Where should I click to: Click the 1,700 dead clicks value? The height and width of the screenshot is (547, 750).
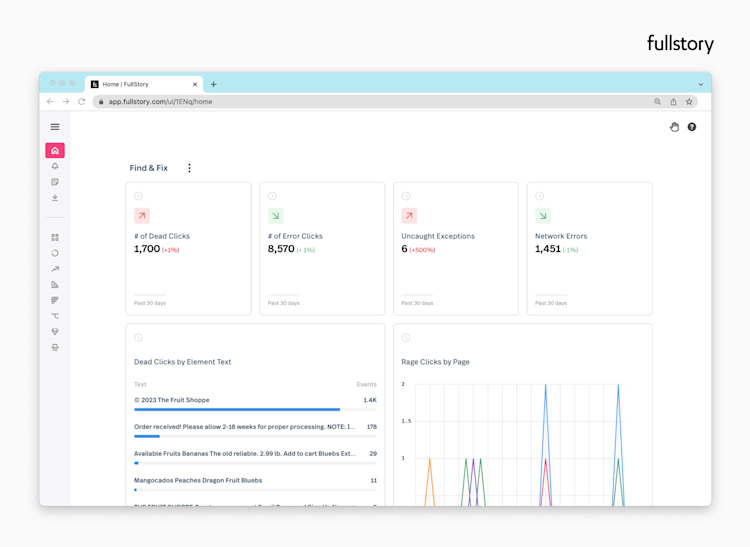click(x=147, y=249)
